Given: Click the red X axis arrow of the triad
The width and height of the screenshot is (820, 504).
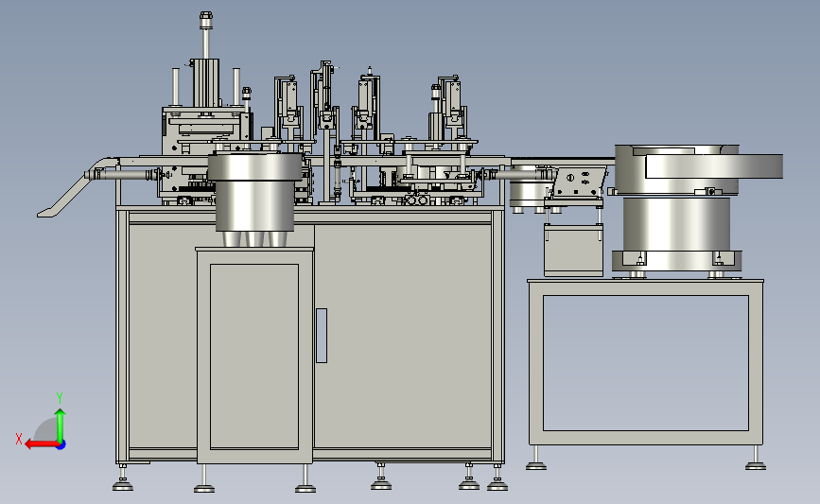Looking at the screenshot, I should point(42,444).
